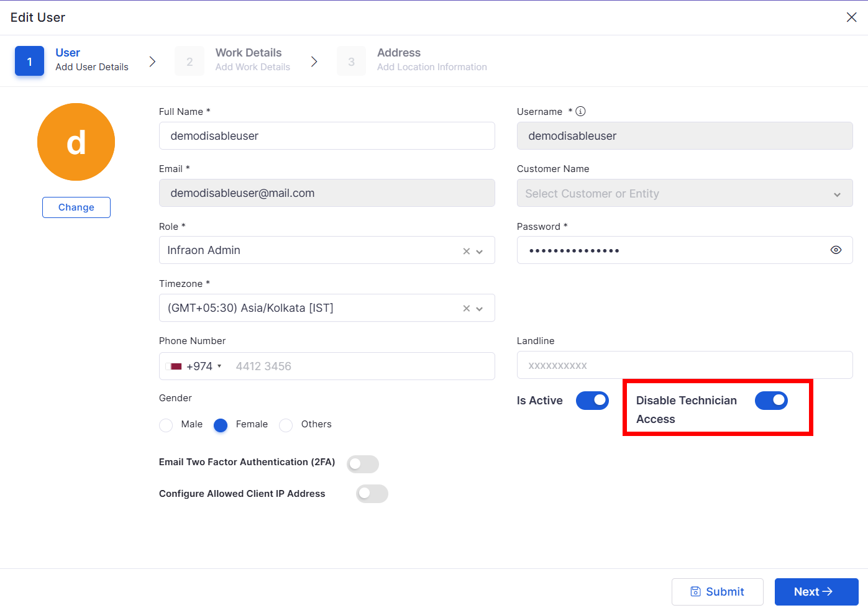This screenshot has height=613, width=868.
Task: Enable Email Two Factor Authentication
Action: [x=363, y=464]
